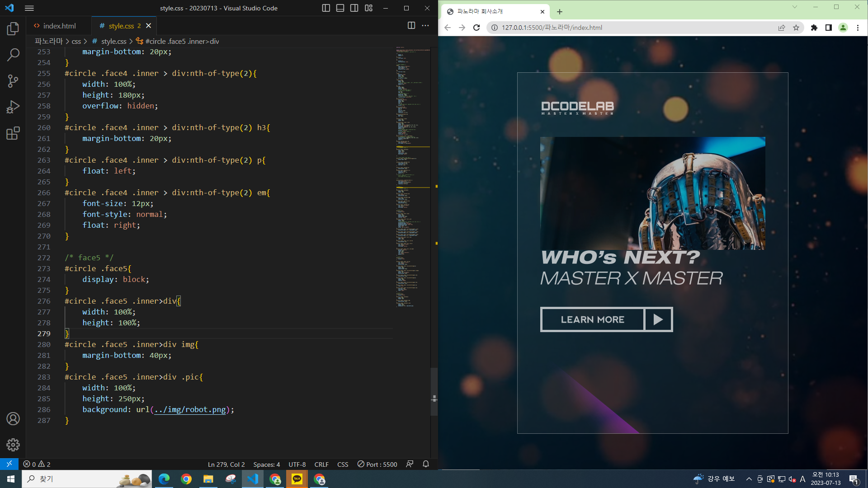Toggle the bottom panel layout button
This screenshot has height=488, width=868.
pyautogui.click(x=340, y=8)
